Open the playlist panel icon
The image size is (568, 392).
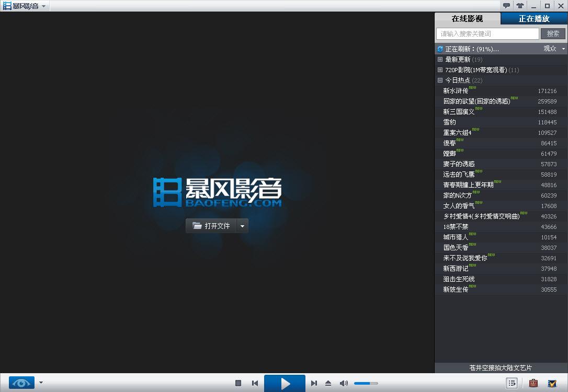tap(512, 383)
